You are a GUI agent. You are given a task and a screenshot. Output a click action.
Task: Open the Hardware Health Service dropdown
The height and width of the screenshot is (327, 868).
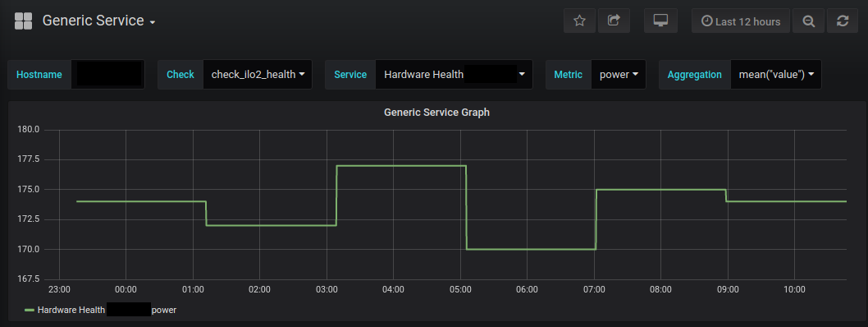point(454,74)
